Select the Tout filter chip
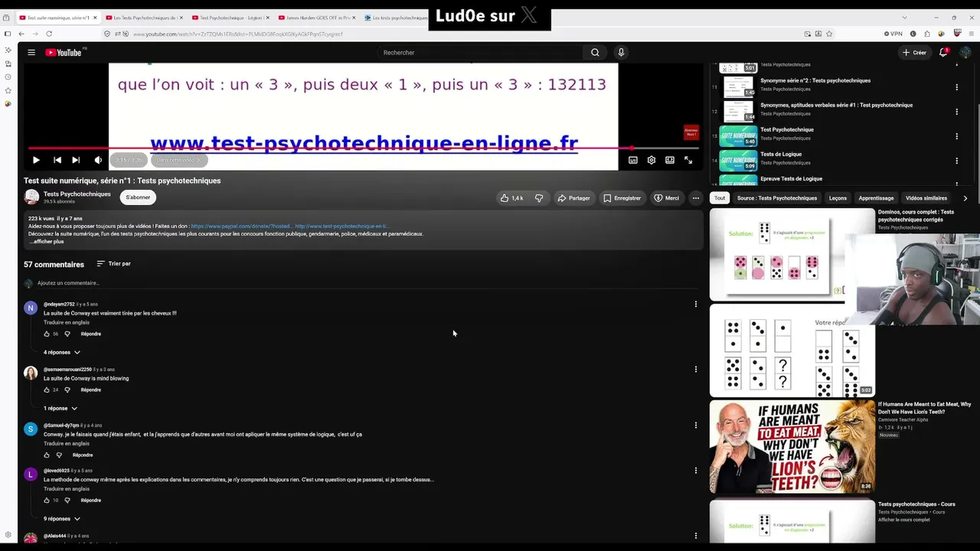 (720, 198)
